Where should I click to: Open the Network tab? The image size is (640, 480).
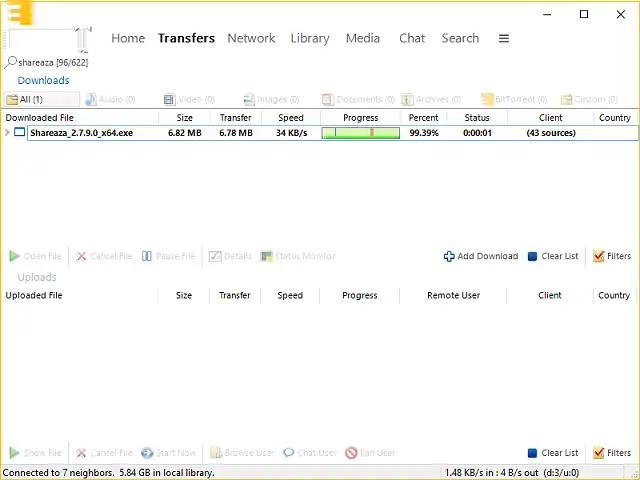point(251,38)
